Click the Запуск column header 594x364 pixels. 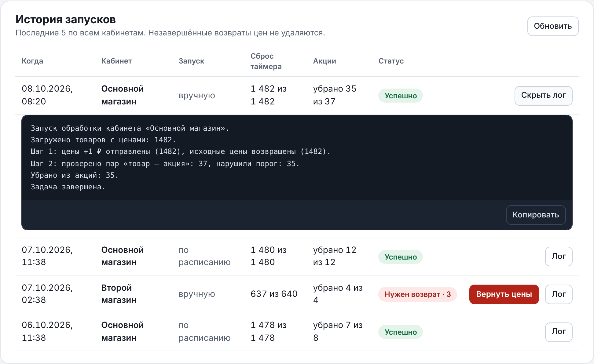(191, 61)
